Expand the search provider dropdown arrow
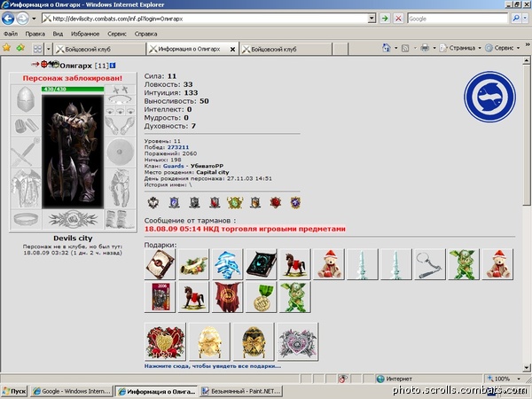Screen dimensions: 532x399 coord(526,19)
